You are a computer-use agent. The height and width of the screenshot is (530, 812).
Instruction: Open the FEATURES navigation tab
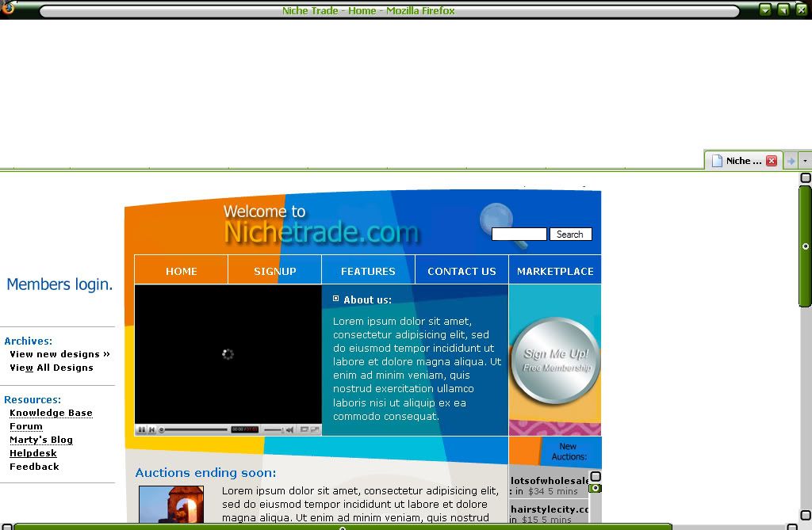click(x=368, y=269)
